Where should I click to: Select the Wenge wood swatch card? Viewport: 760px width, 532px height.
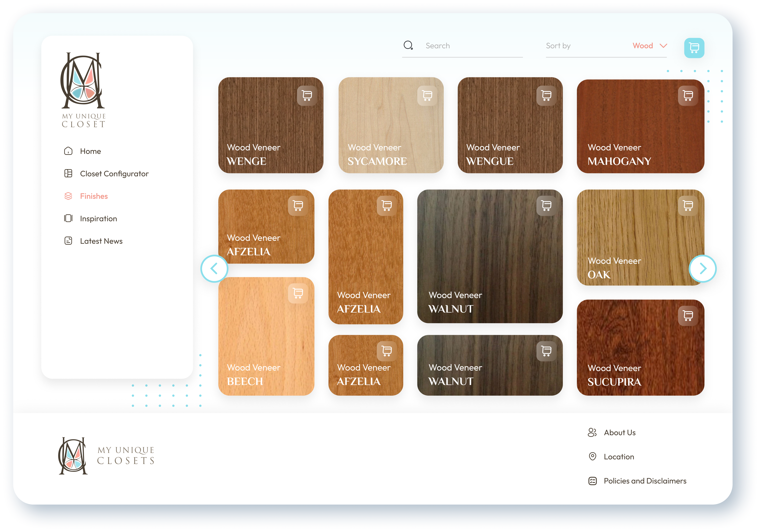[x=271, y=125]
